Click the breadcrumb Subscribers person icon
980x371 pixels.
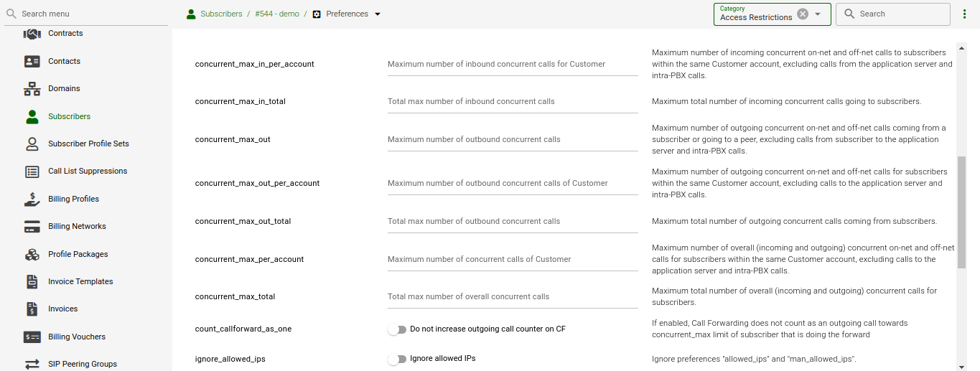point(191,14)
